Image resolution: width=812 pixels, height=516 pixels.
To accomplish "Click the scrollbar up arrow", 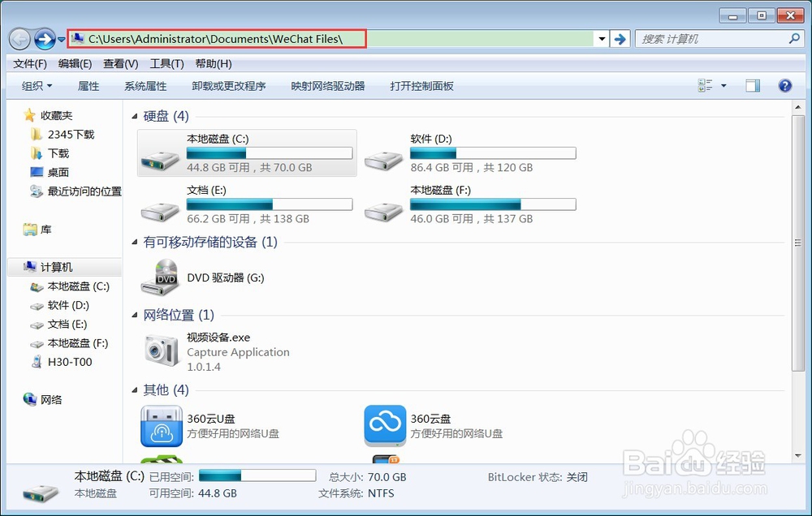I will coord(798,107).
